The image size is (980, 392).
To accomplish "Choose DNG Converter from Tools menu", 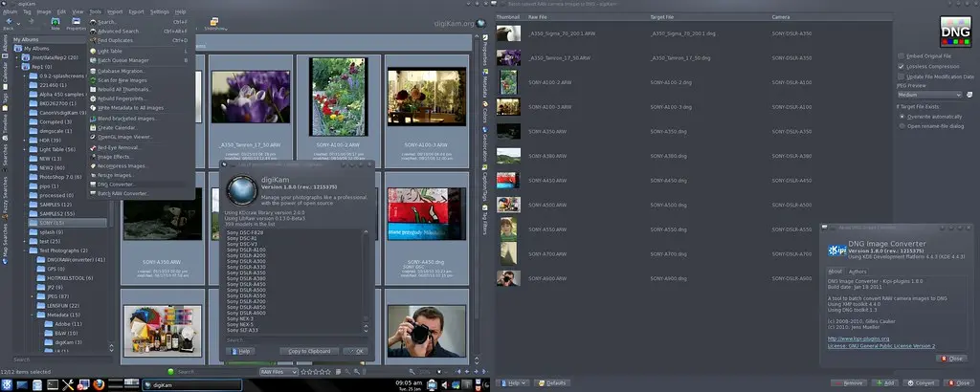I will click(x=142, y=185).
